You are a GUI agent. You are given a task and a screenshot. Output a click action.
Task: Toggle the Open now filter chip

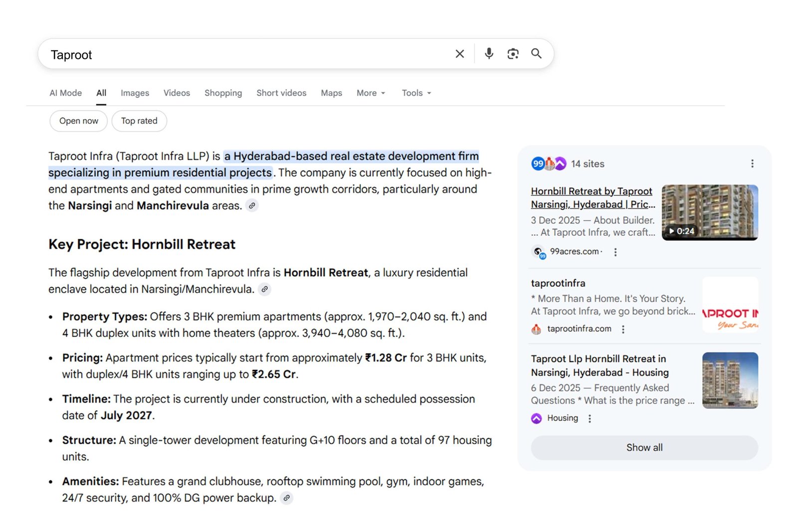(79, 121)
